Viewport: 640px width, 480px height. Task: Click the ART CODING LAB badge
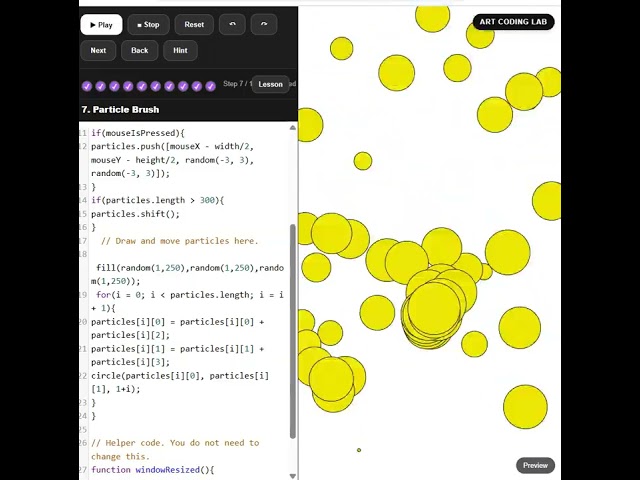pos(513,22)
